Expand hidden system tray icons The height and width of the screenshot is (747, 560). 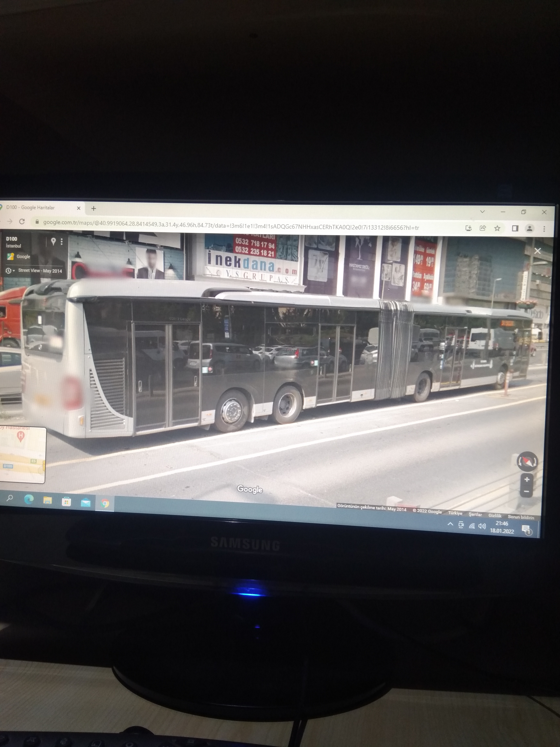(x=450, y=524)
